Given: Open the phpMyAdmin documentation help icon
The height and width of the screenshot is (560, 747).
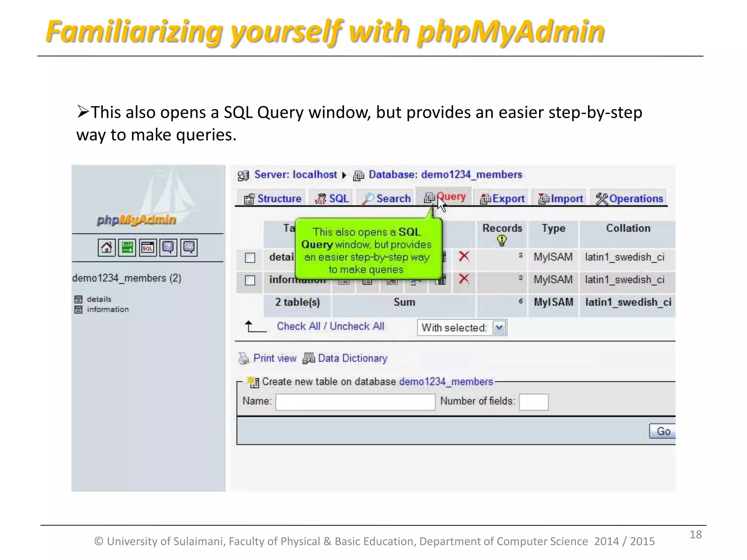Looking at the screenshot, I should [168, 248].
